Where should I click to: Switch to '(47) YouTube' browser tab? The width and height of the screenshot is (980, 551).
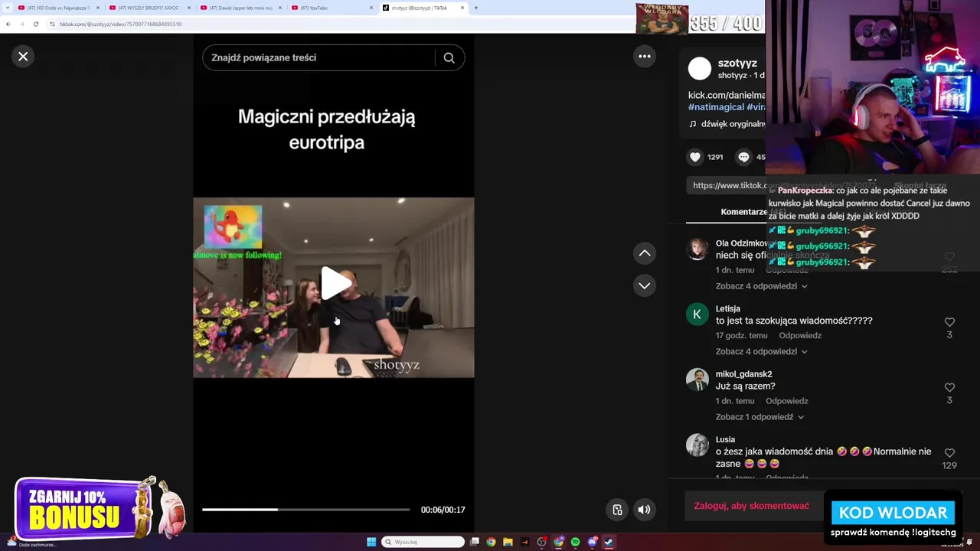pos(332,8)
